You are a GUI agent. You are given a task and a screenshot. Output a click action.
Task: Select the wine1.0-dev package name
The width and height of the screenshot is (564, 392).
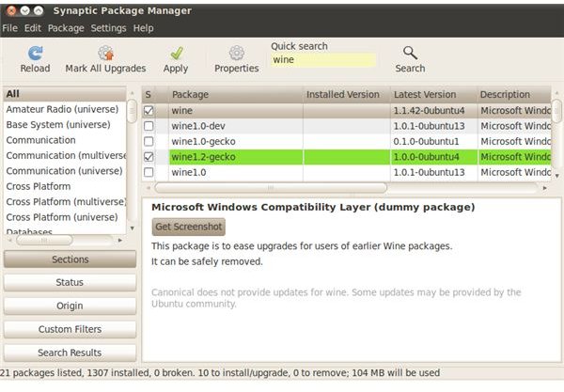click(198, 126)
